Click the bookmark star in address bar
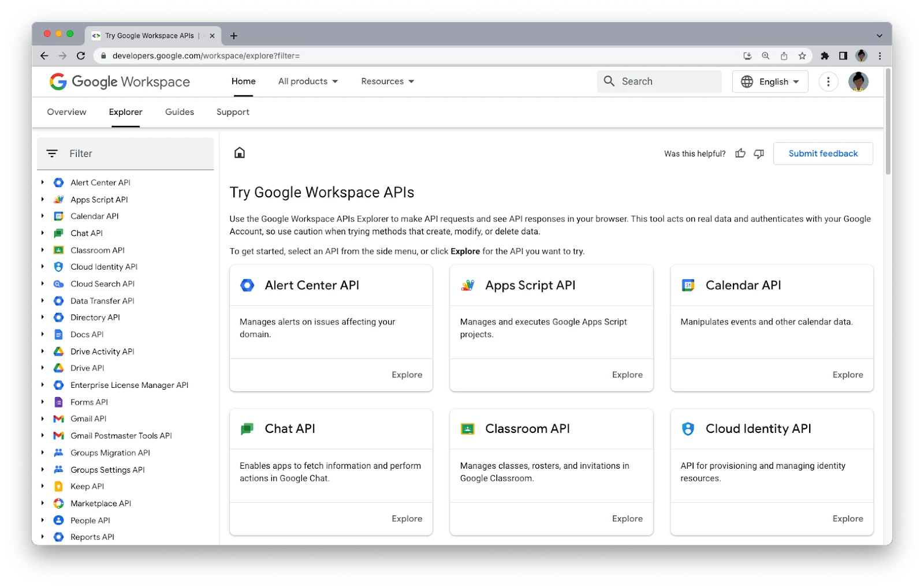This screenshot has height=587, width=924. pos(802,56)
